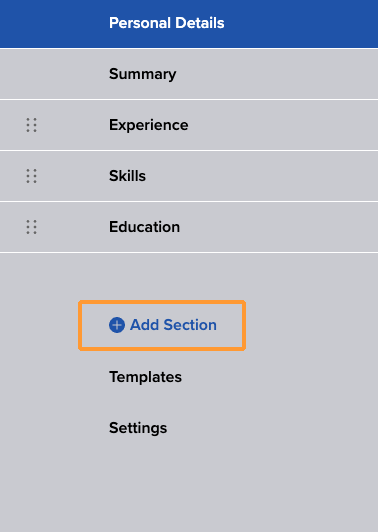Click the orange-outlined Add Section button
This screenshot has width=378, height=532.
pos(162,325)
